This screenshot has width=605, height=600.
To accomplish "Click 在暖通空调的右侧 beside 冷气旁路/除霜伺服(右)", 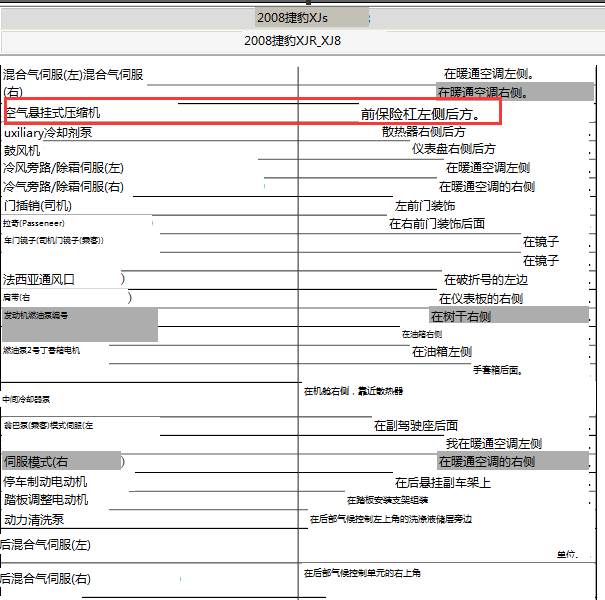I will [487, 187].
